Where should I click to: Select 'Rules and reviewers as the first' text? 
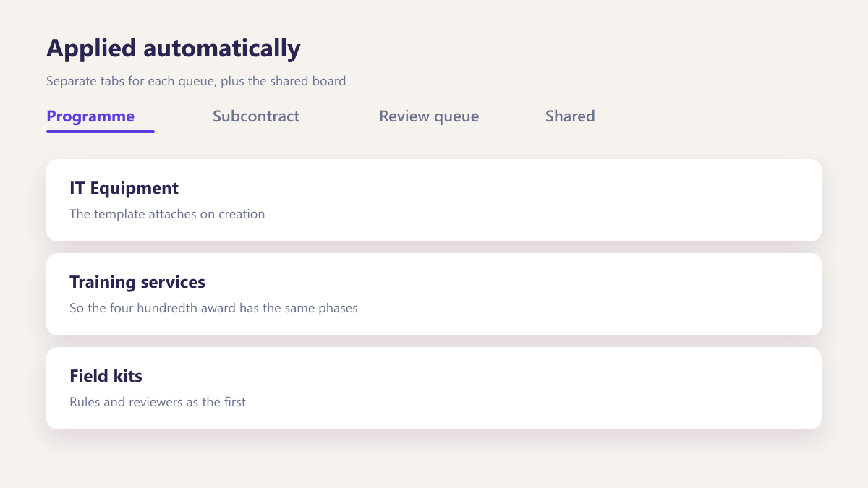[x=158, y=402]
